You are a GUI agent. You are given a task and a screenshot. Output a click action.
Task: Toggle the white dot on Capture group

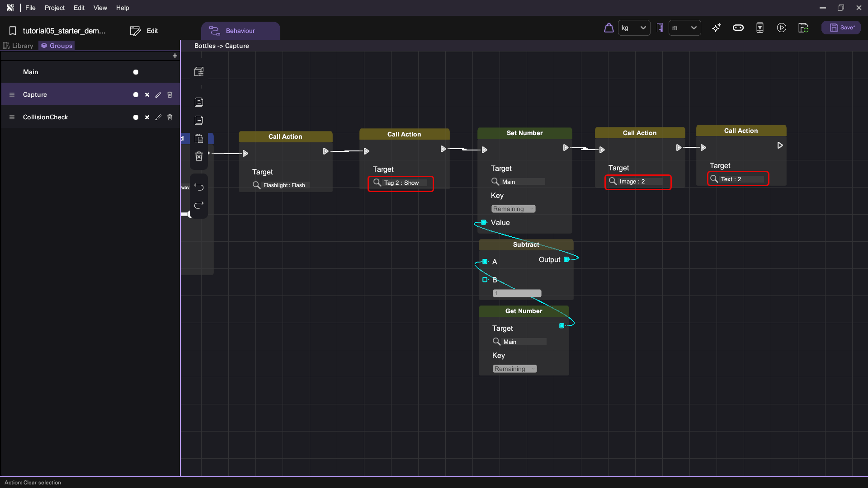tap(136, 94)
